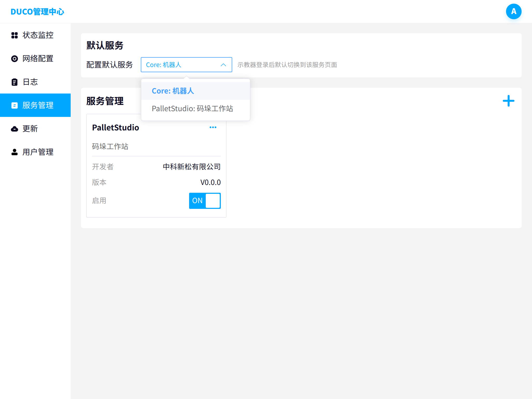Go to 状态监控 sidebar tab
Viewport: 532px width, 399px height.
38,35
